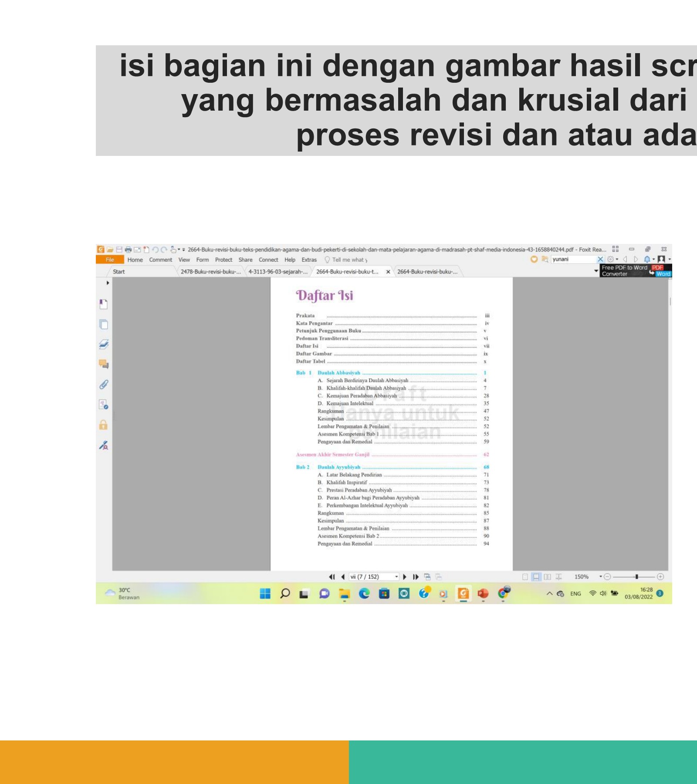
Task: Click the yunani search input field
Action: click(x=573, y=259)
